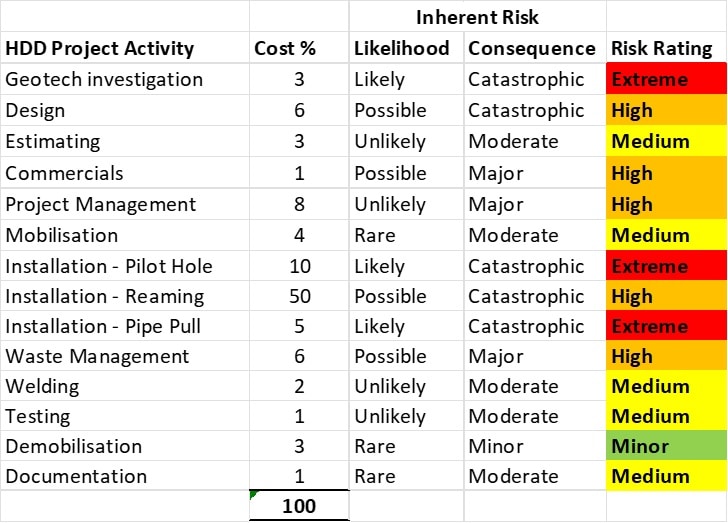Select the cost value 50 cell
This screenshot has height=523, width=728.
299,296
